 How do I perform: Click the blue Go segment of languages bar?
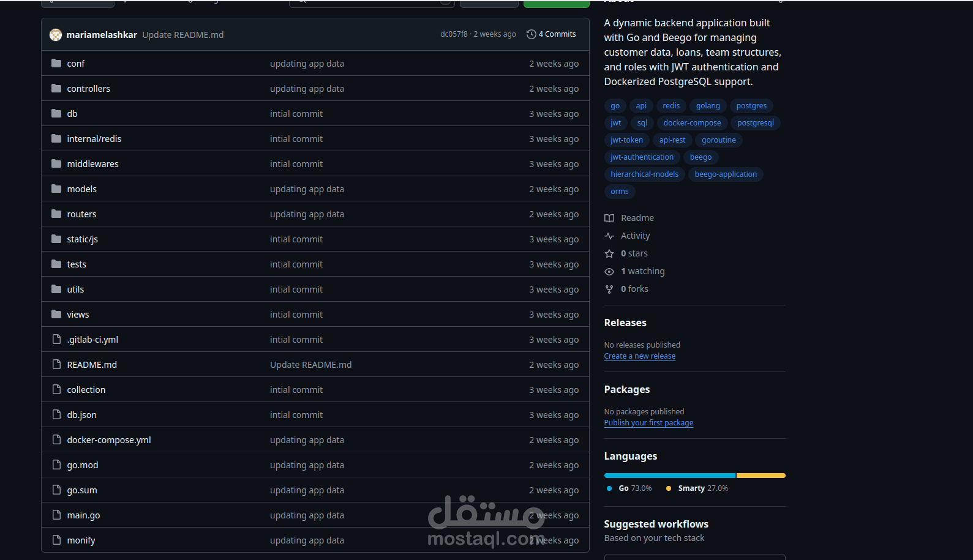coord(670,476)
